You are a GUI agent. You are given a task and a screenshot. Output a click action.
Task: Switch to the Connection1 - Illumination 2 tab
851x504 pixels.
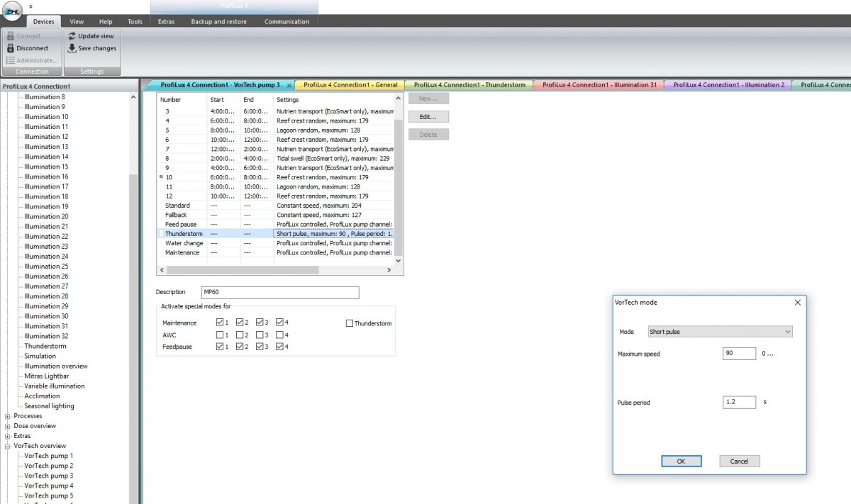coord(728,85)
